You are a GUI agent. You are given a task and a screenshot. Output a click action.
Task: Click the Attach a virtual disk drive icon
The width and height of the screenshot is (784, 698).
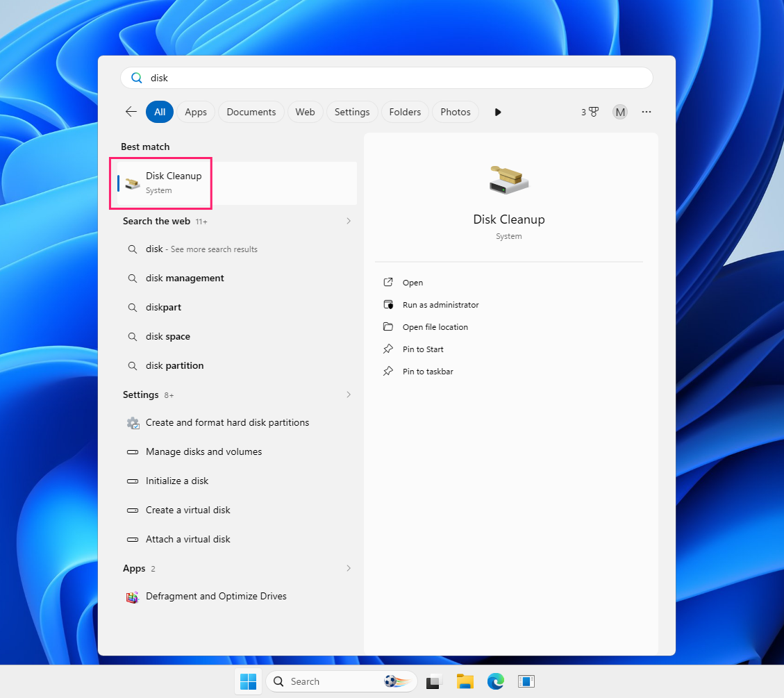pos(133,540)
